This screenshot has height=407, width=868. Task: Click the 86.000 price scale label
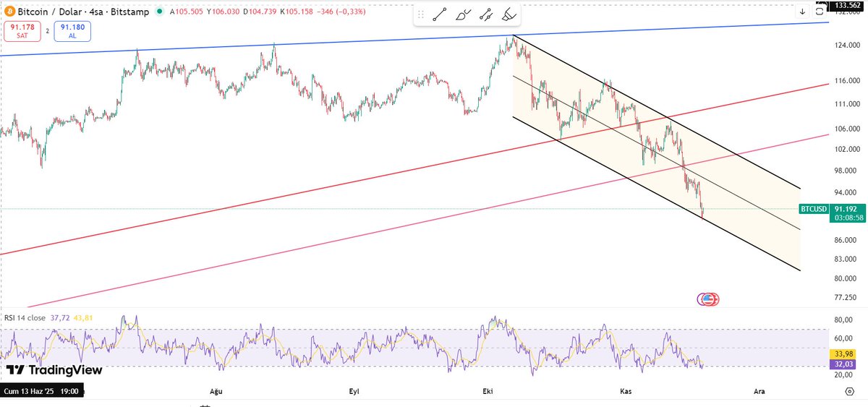847,239
